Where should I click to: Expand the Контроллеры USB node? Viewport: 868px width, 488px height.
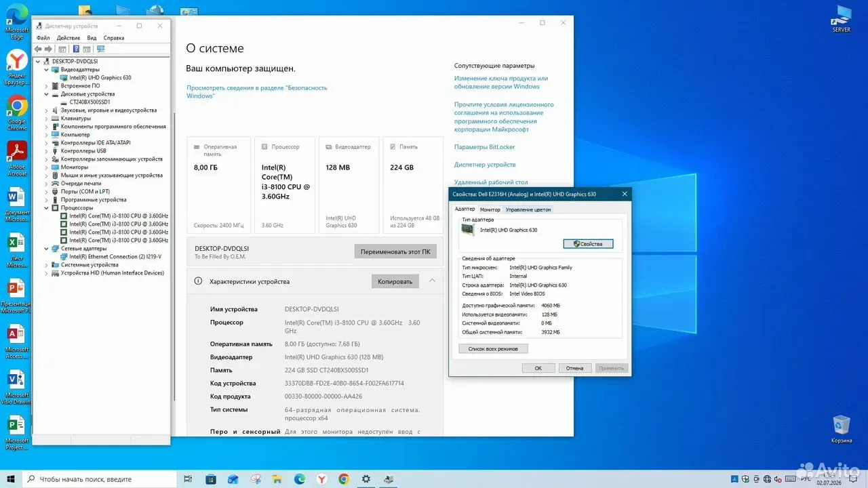pos(47,151)
